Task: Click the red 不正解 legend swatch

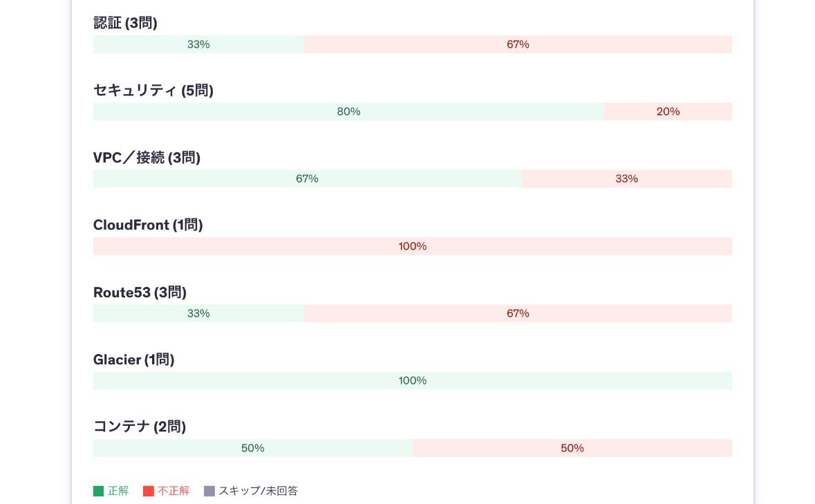Action: pyautogui.click(x=149, y=491)
